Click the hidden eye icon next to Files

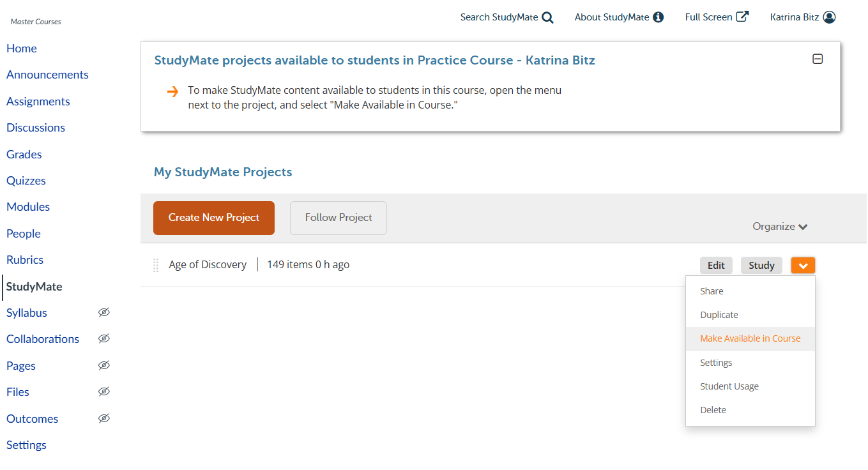click(x=104, y=391)
